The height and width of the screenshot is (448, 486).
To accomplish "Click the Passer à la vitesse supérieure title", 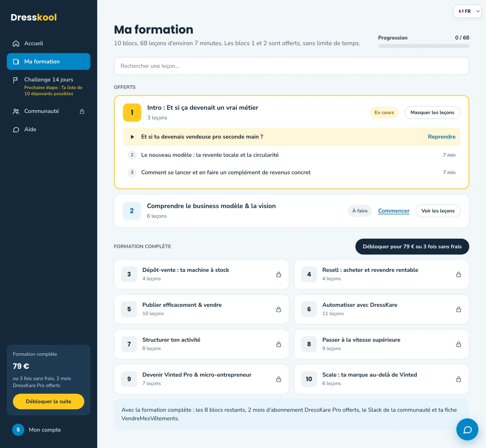I will tap(361, 340).
